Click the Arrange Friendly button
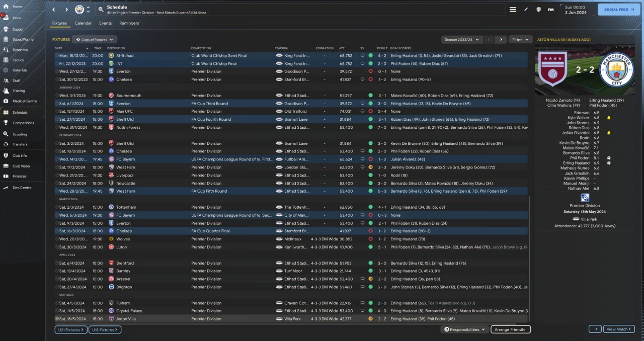This screenshot has width=644, height=341. coord(511,329)
